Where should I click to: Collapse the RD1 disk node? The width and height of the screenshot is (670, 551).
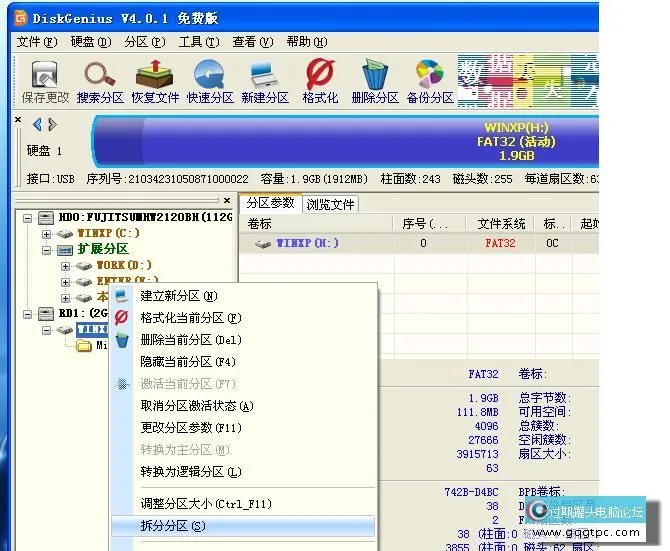coord(27,314)
